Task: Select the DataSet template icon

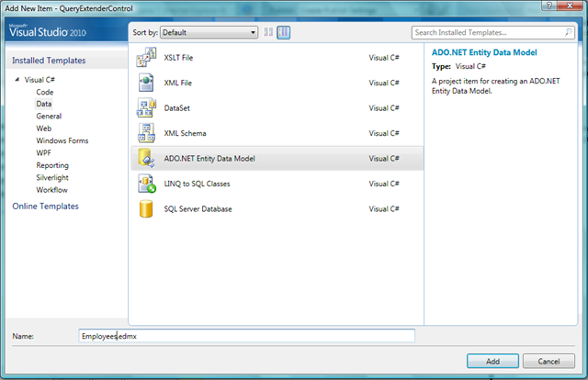Action: coord(146,108)
